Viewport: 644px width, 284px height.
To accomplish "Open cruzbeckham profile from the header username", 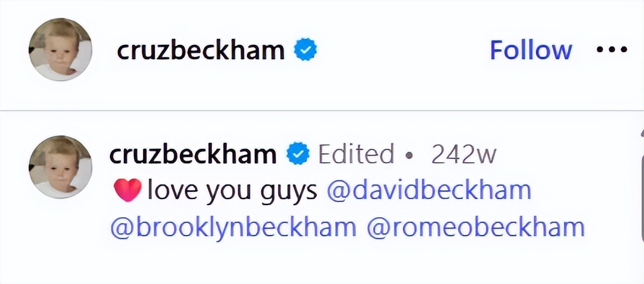I will coord(201,50).
